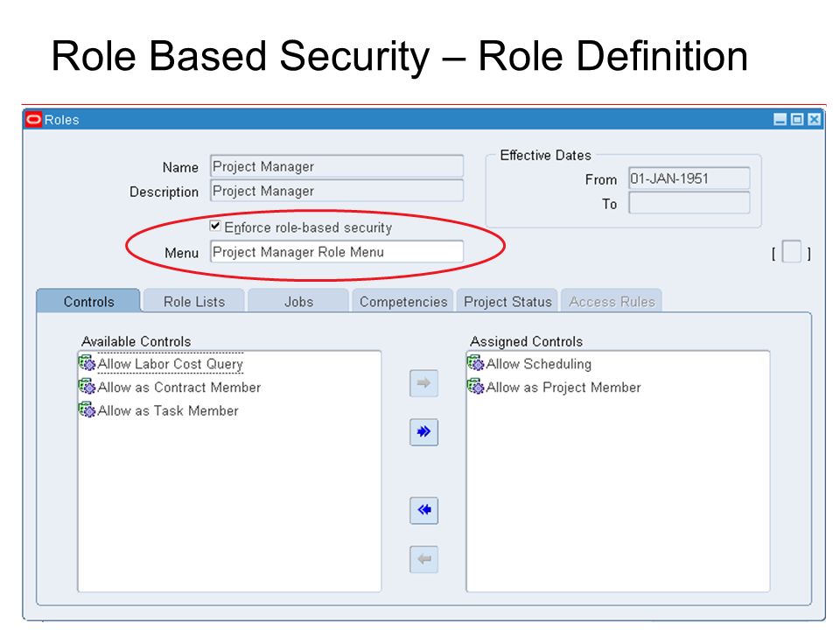The height and width of the screenshot is (630, 840).
Task: Click the Oracle logo icon in the Roles title bar
Action: tap(33, 120)
